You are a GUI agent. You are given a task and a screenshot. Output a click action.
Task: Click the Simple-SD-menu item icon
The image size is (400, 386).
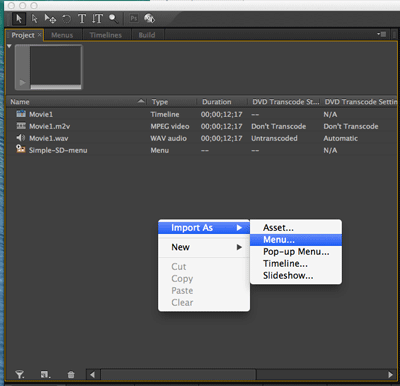(x=21, y=149)
